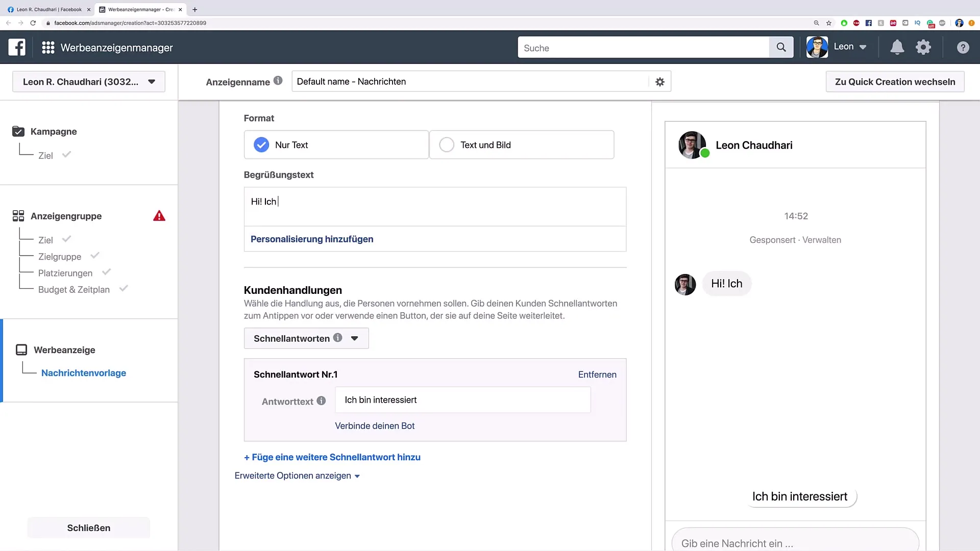Click the apps grid icon top left
Screen dimensions: 980x551
click(48, 47)
